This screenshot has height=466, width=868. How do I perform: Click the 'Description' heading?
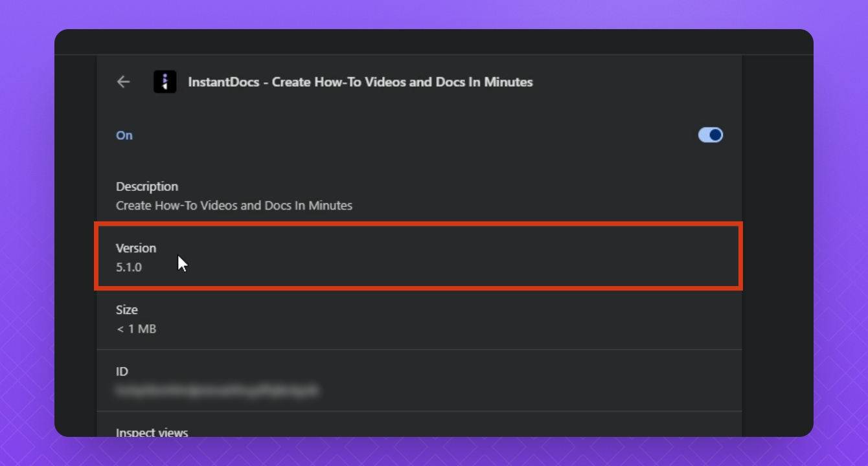(x=147, y=186)
